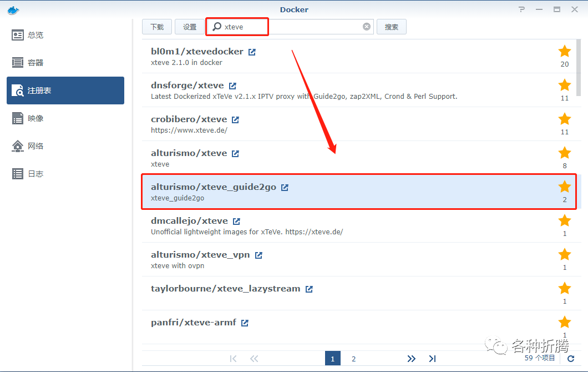Click the results list vertical scrollbar

578,68
